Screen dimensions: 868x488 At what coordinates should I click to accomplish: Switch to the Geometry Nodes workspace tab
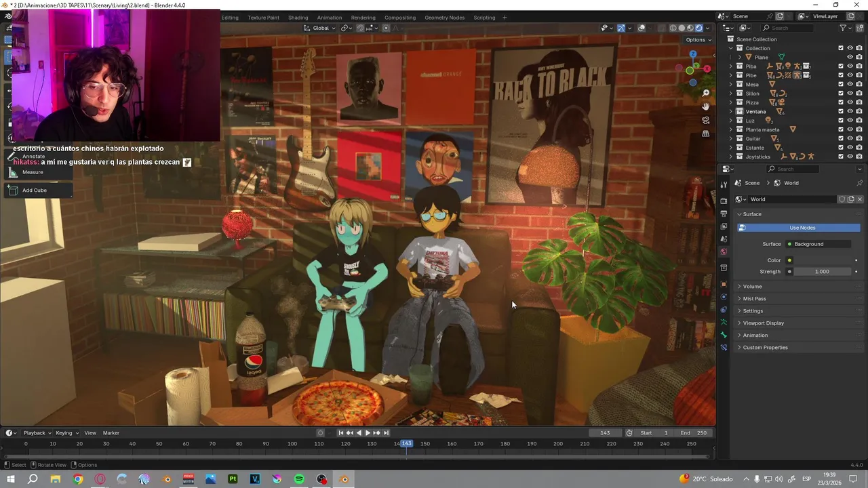(x=444, y=18)
